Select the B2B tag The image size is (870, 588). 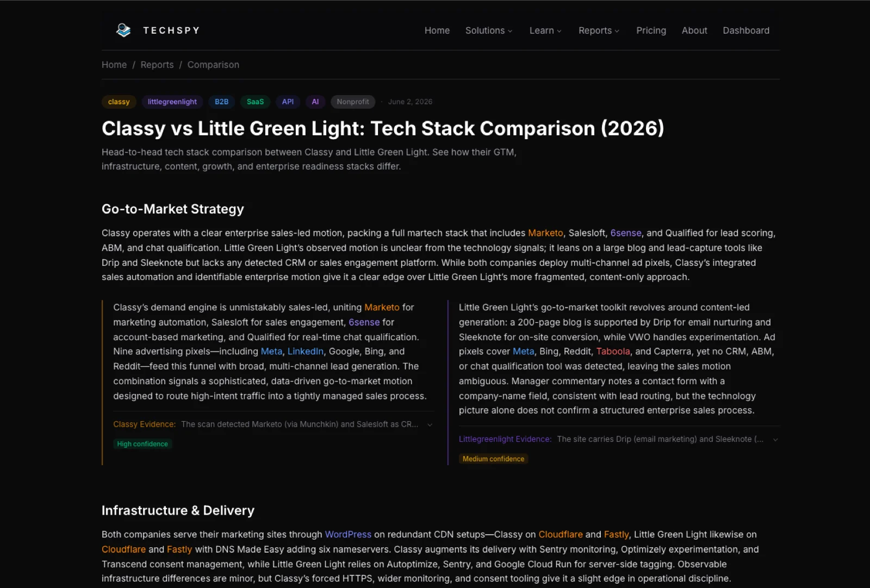(221, 102)
